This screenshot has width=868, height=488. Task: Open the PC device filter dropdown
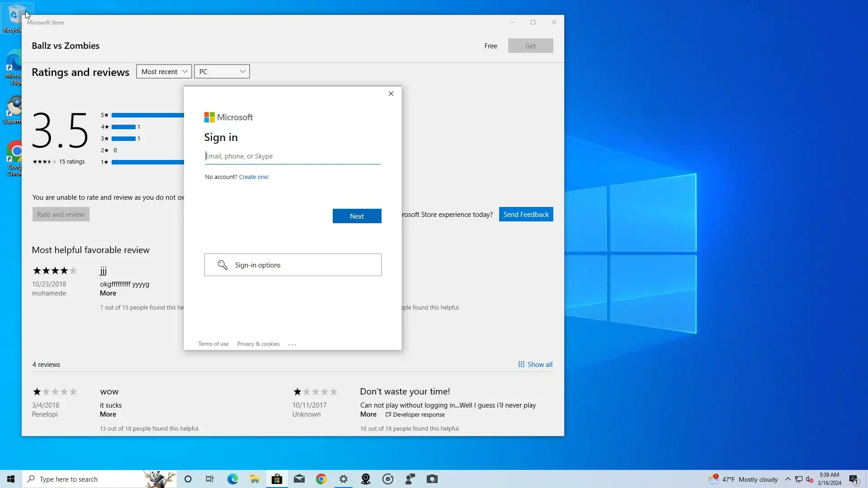point(222,71)
